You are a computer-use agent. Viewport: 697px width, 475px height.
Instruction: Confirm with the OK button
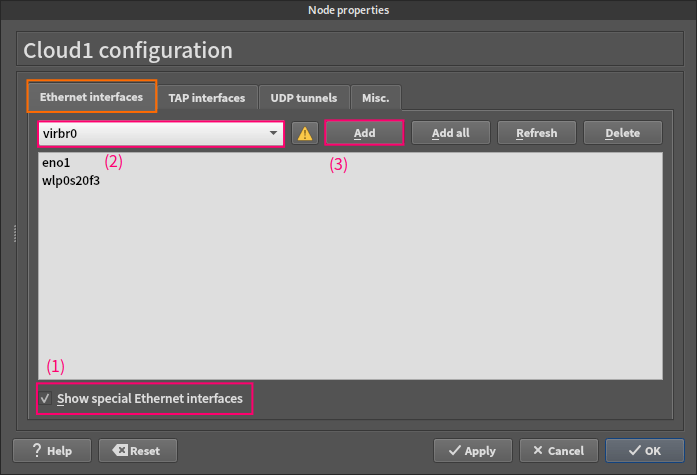click(645, 451)
